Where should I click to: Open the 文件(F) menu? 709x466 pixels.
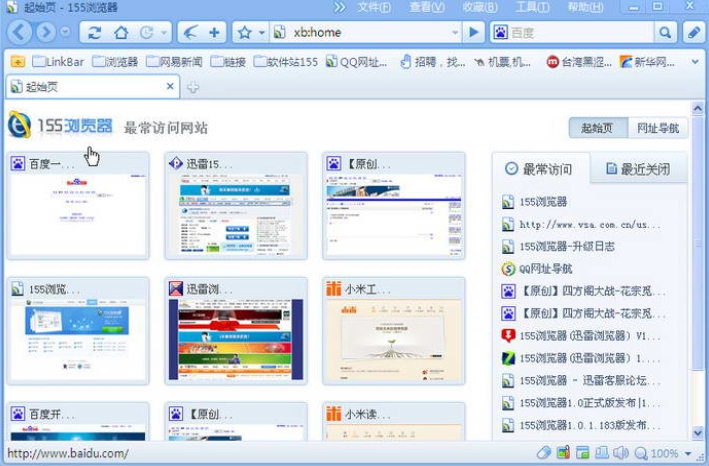pyautogui.click(x=374, y=7)
